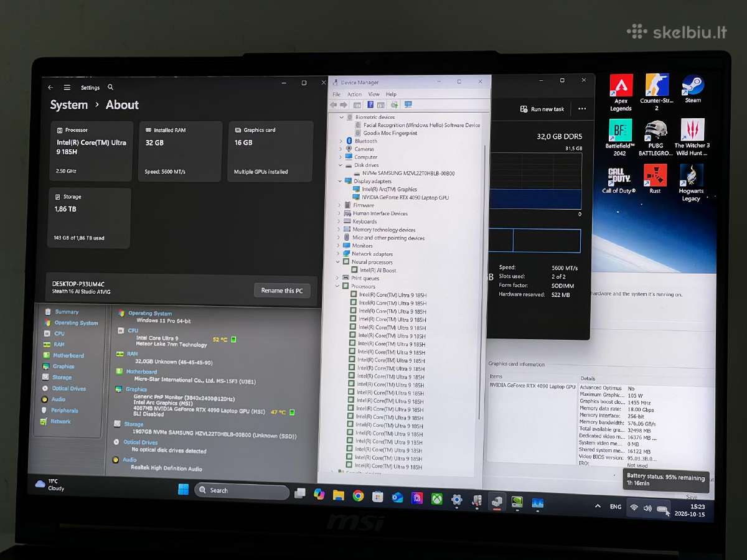Click the Wi-Fi icon in the system tray

pyautogui.click(x=634, y=508)
